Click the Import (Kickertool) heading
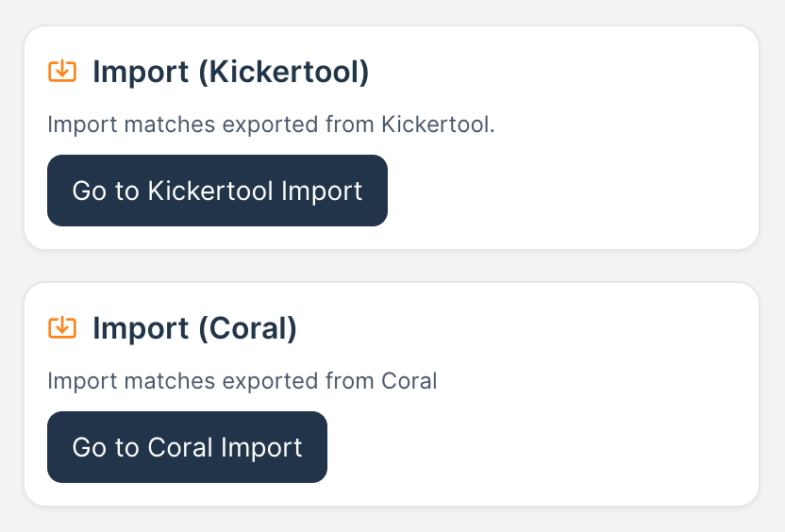 click(230, 72)
